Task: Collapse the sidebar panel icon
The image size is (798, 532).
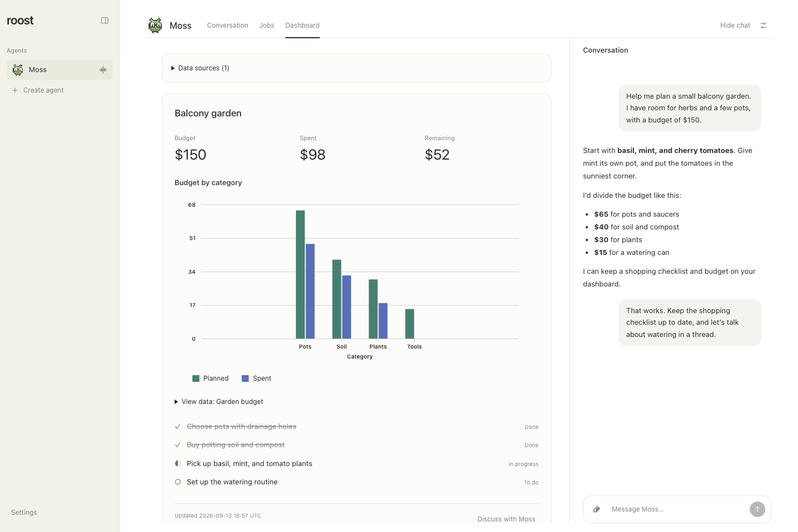Action: click(105, 21)
